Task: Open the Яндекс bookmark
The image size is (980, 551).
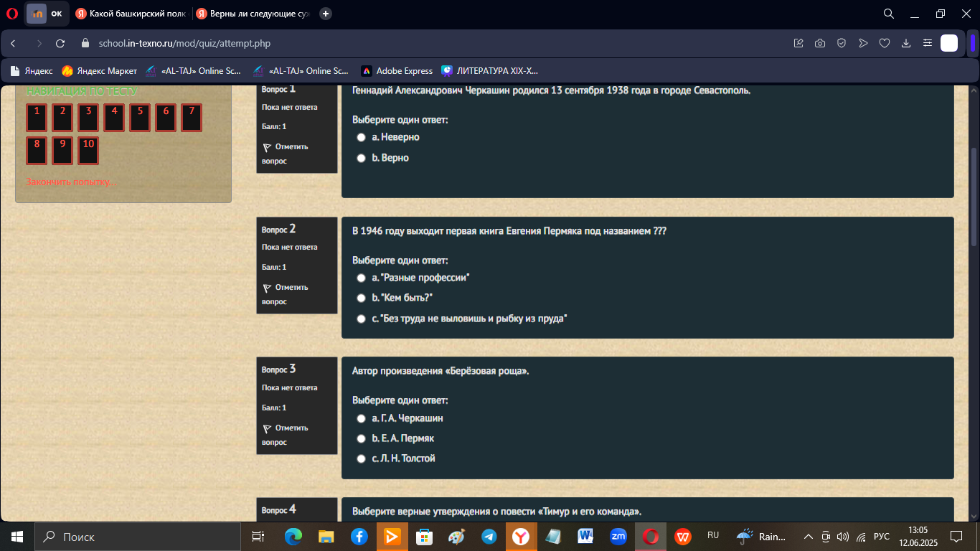Action: pyautogui.click(x=32, y=71)
